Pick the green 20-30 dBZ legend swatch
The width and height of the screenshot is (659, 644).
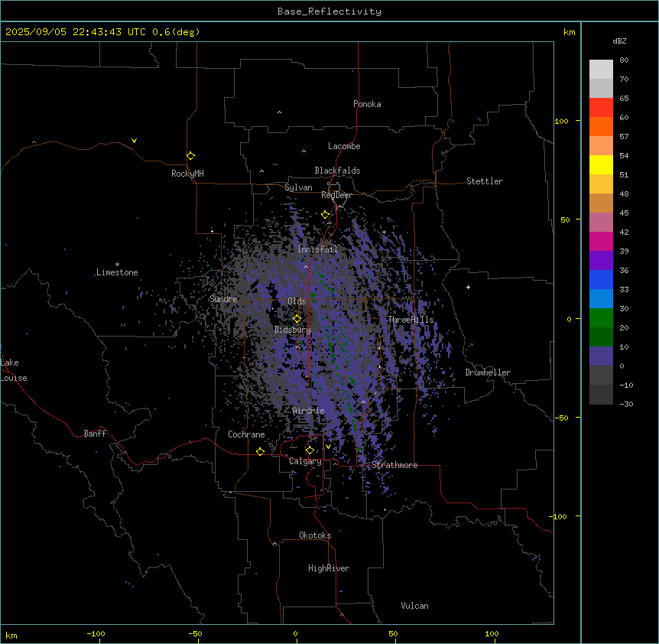tap(601, 318)
